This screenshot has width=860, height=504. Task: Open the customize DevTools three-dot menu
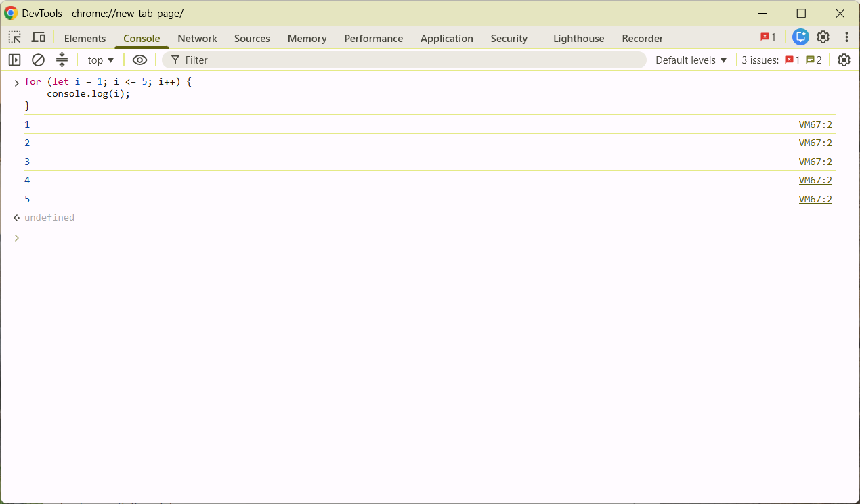[846, 37]
